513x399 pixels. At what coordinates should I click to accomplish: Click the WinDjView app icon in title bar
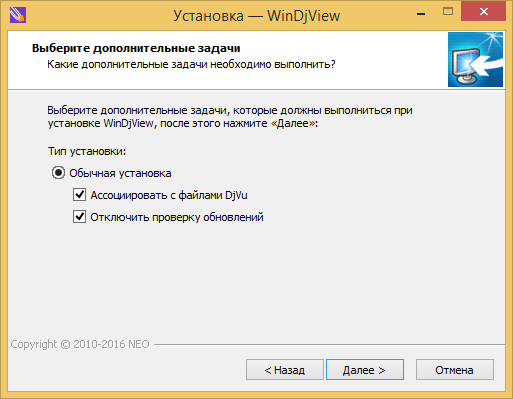point(18,15)
